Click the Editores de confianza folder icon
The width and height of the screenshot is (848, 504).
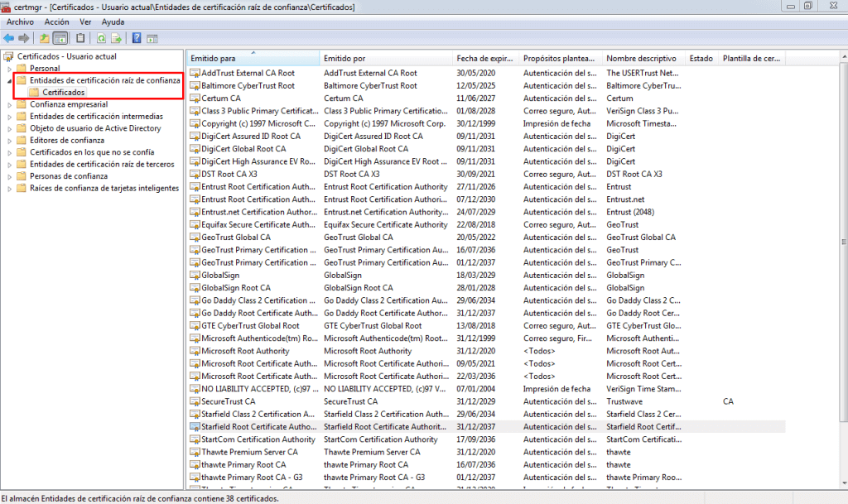coord(22,141)
